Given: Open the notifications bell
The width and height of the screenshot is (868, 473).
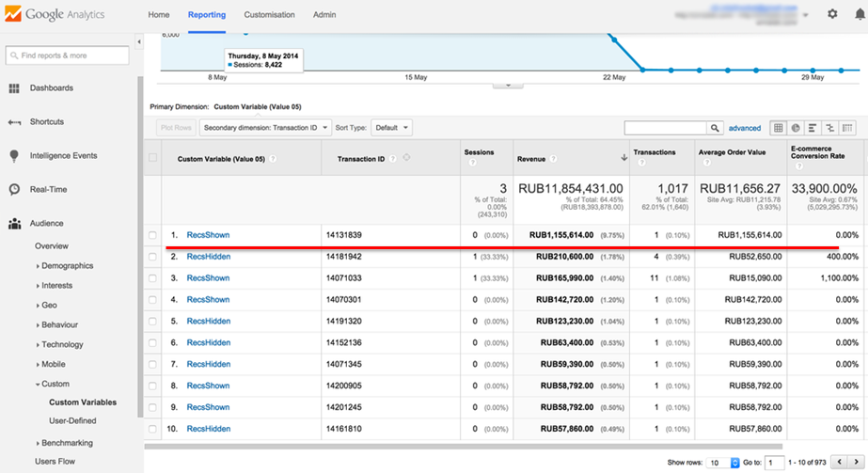Looking at the screenshot, I should tap(859, 14).
